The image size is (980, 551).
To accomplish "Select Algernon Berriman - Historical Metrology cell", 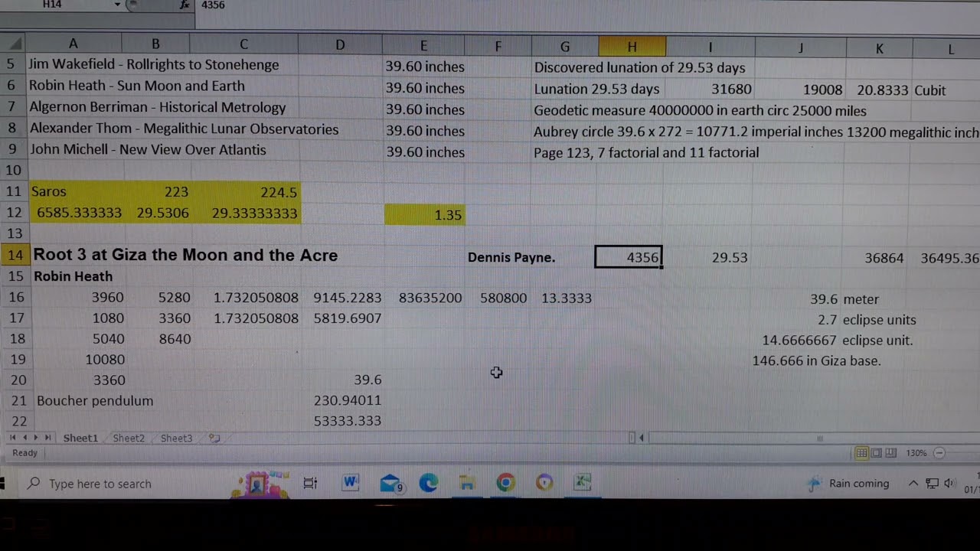I will 157,108.
